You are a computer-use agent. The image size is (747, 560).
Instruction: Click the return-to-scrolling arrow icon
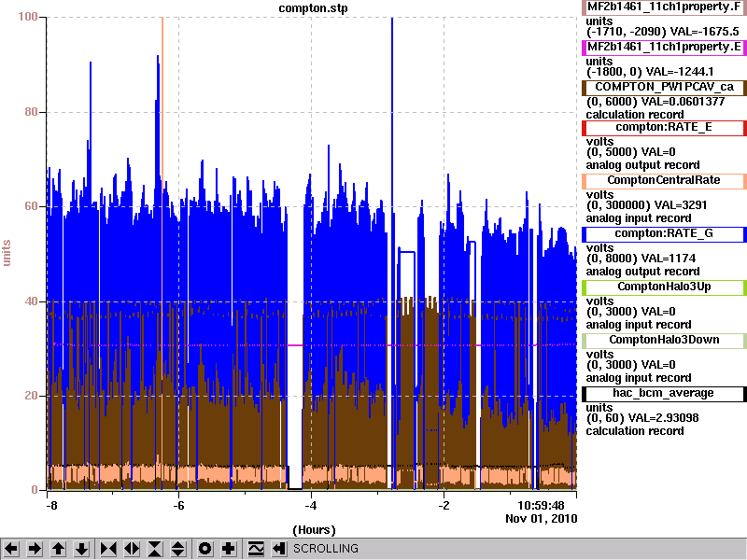[279, 549]
